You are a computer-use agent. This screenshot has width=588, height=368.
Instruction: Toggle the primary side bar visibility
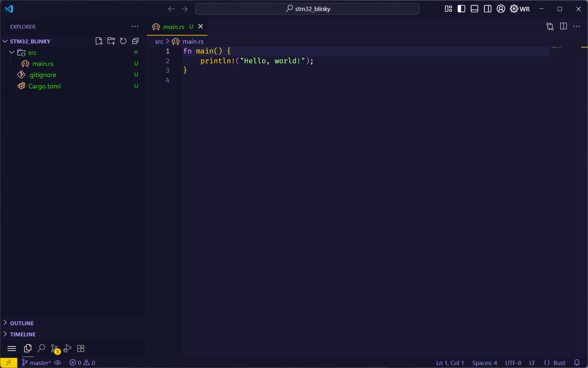click(x=461, y=9)
